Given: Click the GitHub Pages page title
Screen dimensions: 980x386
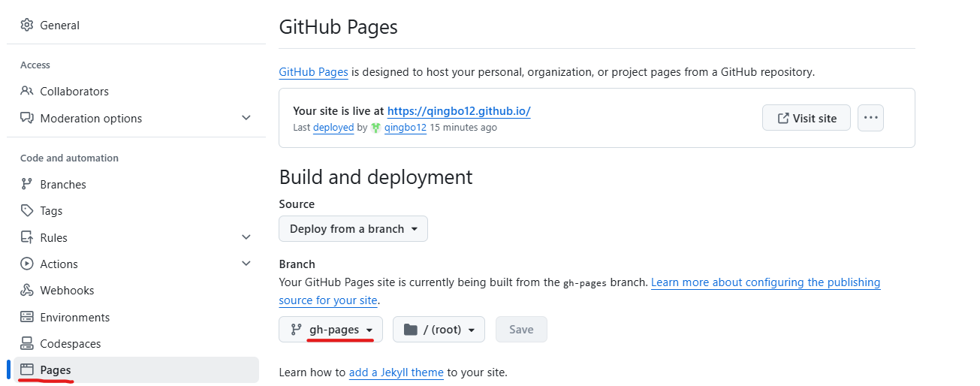Looking at the screenshot, I should (x=338, y=27).
